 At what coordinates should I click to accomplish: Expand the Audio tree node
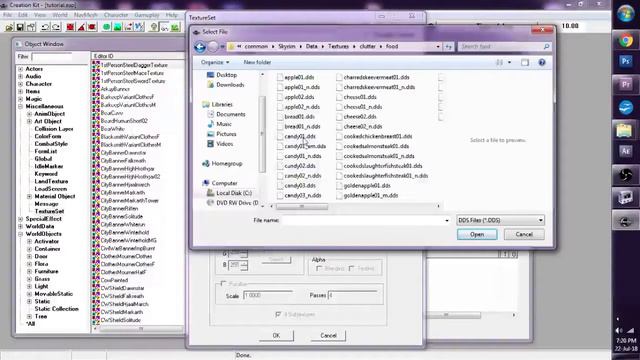[20, 76]
